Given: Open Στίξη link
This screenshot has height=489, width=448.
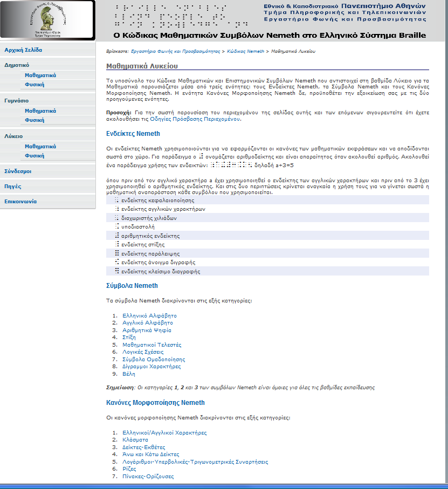Looking at the screenshot, I should click(x=129, y=338).
